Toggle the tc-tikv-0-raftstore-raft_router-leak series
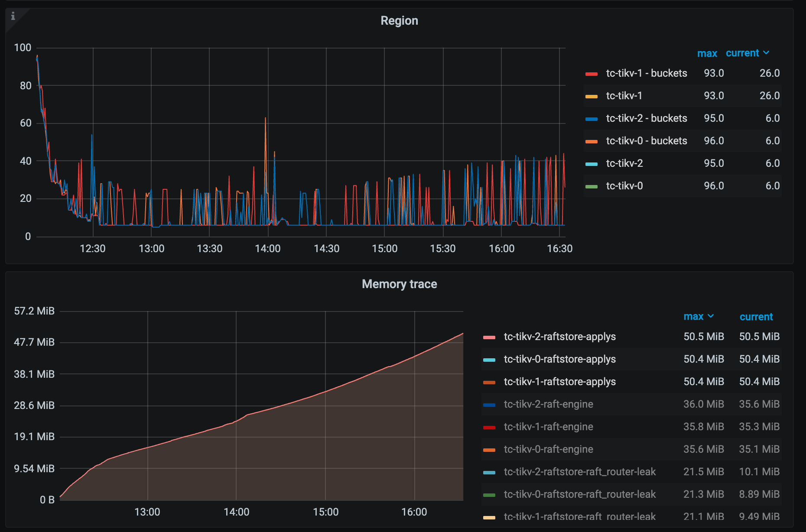Viewport: 806px width, 532px height. point(579,494)
